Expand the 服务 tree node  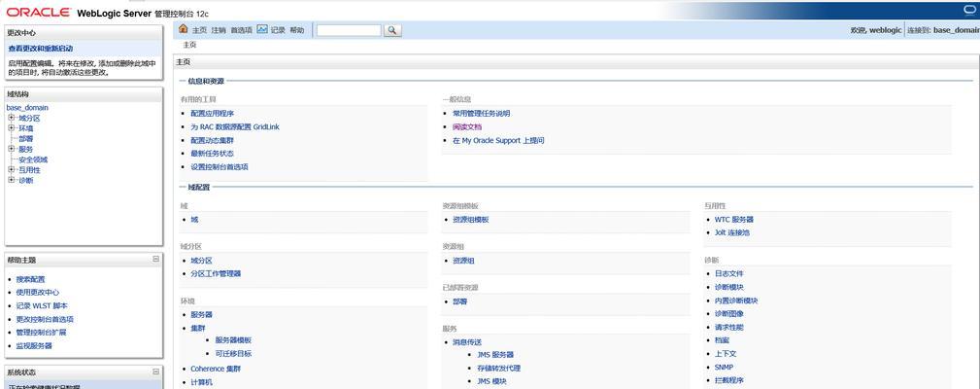[x=12, y=149]
